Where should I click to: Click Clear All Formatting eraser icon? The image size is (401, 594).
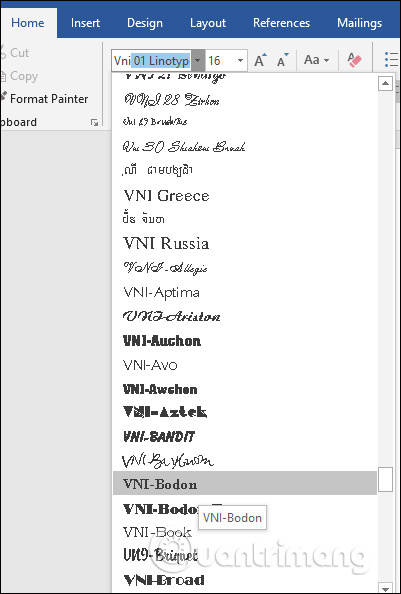[355, 60]
